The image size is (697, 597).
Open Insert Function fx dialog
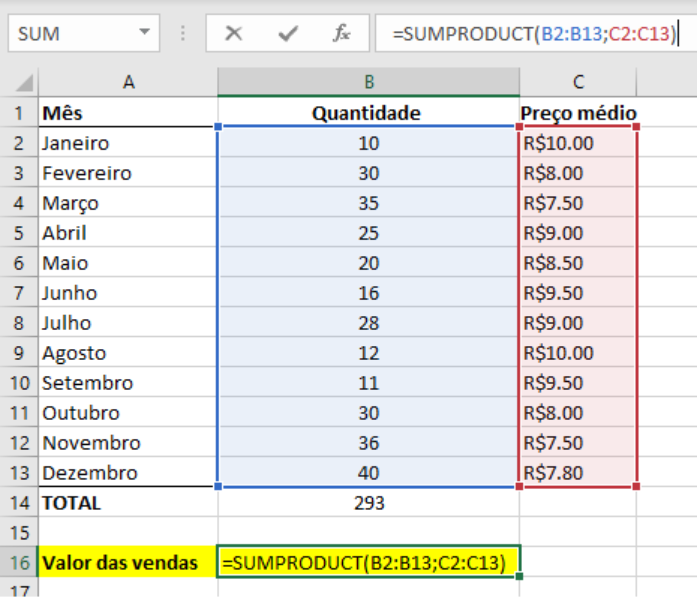click(342, 34)
